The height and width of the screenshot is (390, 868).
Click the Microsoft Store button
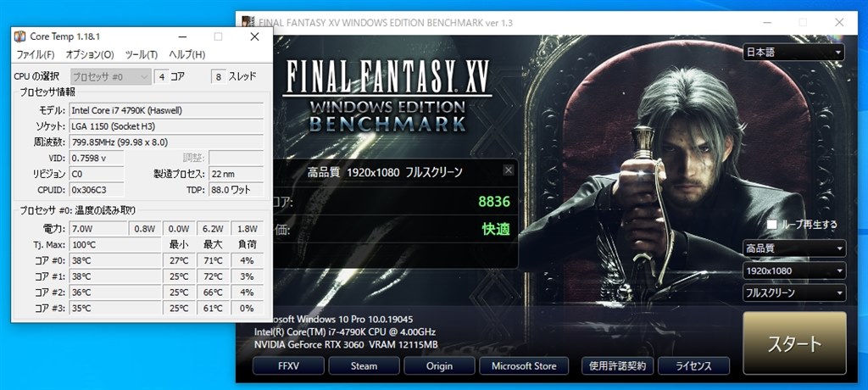pyautogui.click(x=524, y=365)
